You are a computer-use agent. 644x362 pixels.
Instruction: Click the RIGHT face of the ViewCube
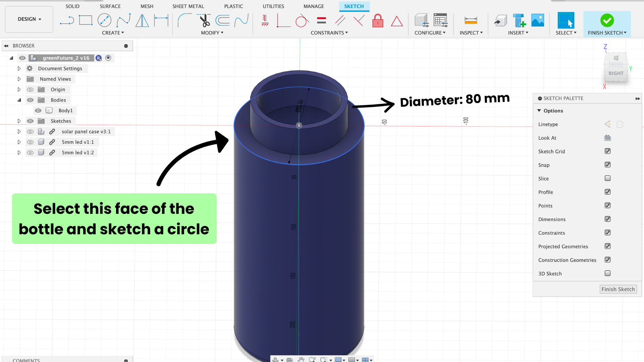(x=616, y=73)
